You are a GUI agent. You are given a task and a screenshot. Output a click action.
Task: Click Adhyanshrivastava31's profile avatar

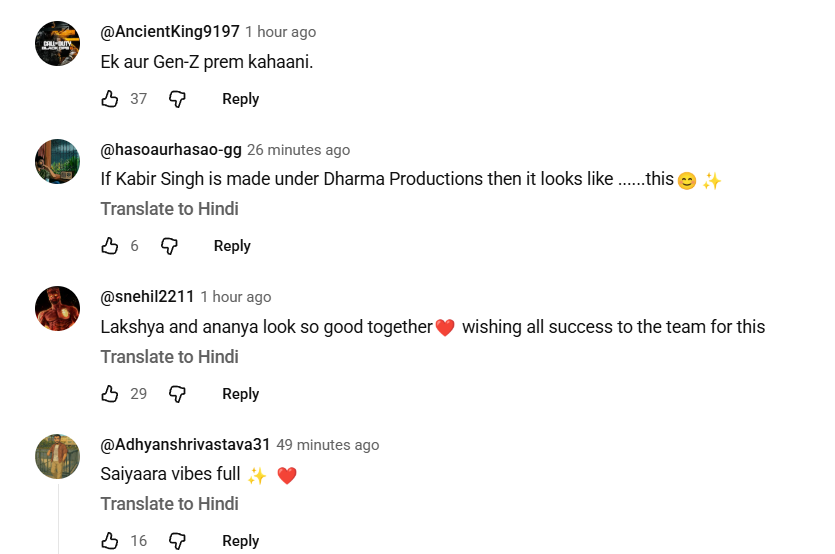click(x=57, y=456)
